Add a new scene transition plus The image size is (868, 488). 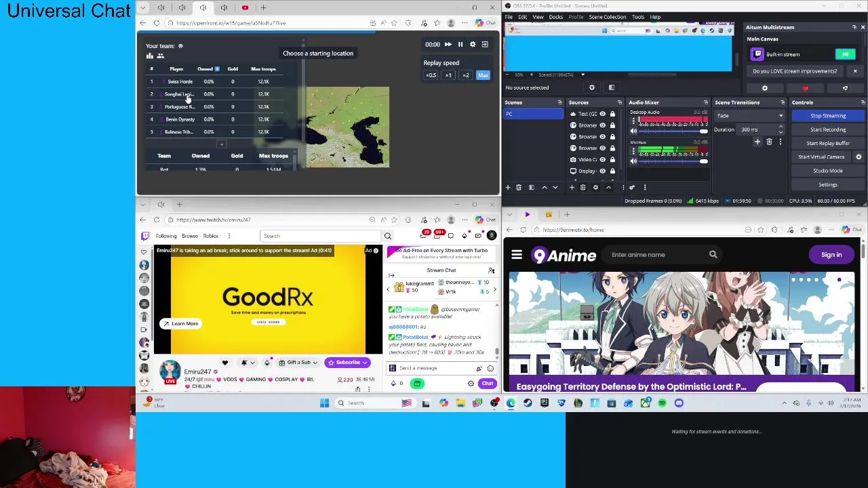click(x=757, y=142)
